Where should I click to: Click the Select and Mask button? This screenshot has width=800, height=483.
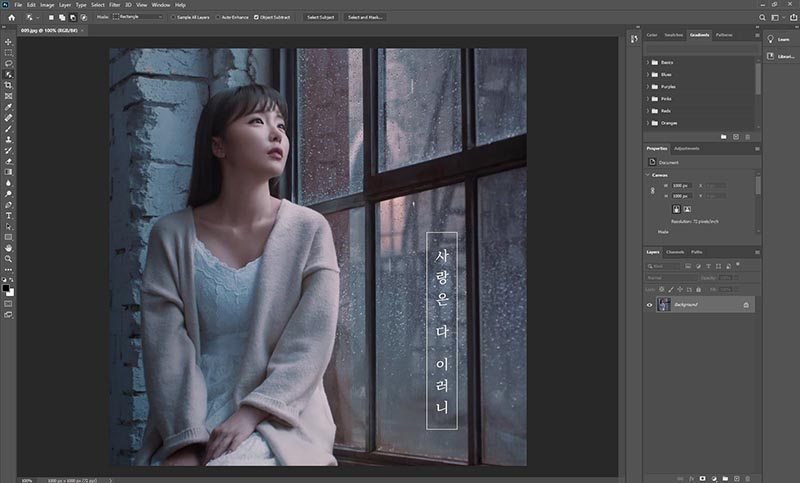pos(365,17)
